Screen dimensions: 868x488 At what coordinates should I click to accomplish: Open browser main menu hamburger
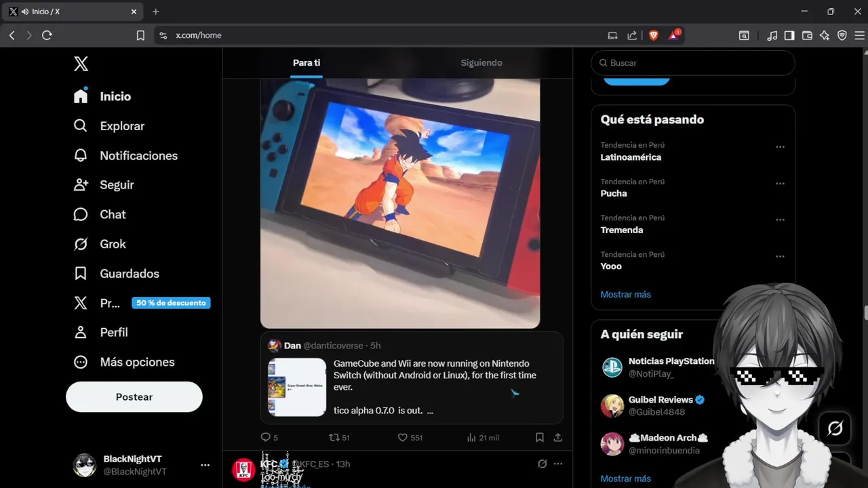859,35
